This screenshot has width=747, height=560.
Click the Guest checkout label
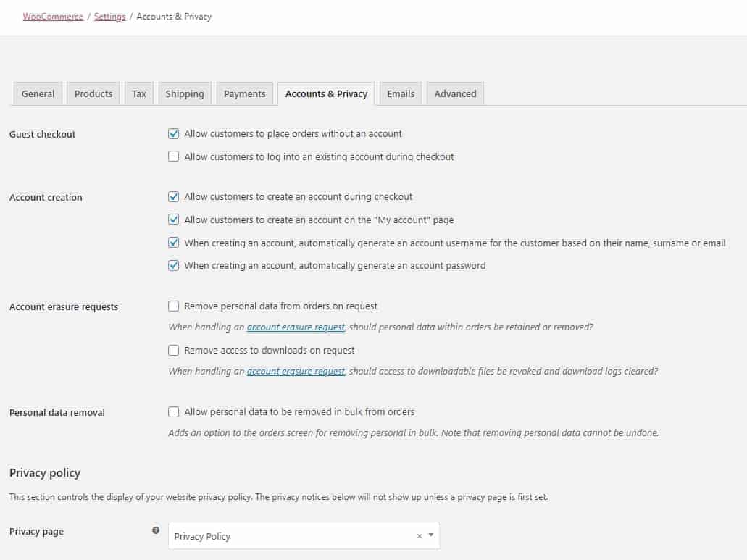43,134
